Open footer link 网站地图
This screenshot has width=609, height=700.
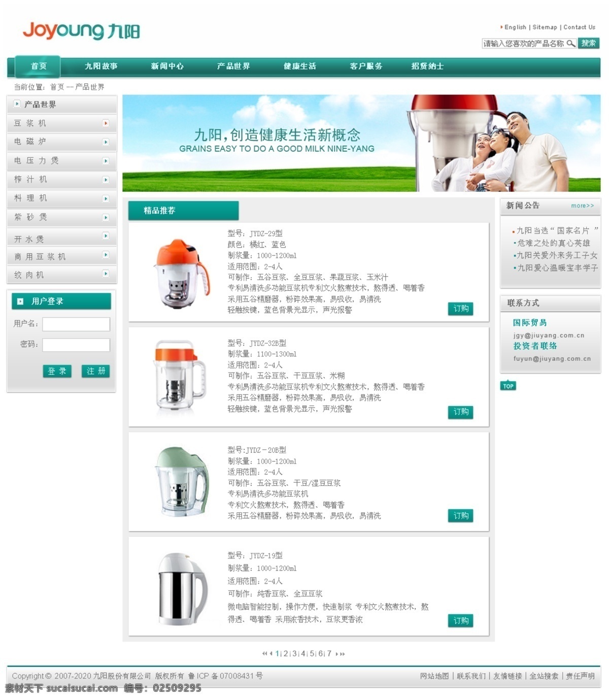pos(434,676)
